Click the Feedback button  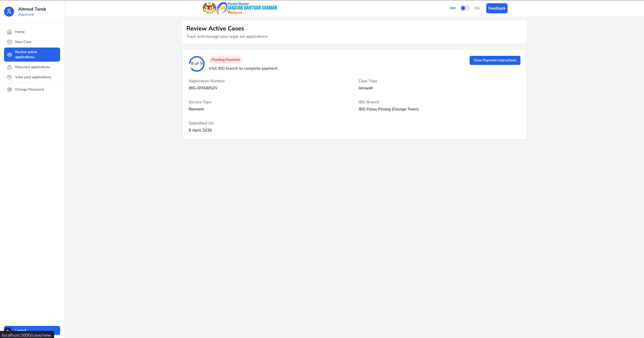[497, 8]
